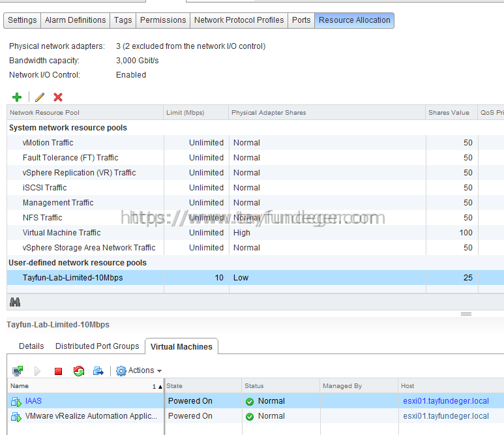Viewport: 504px width, 435px height.
Task: Open the Permissions tab
Action: [163, 20]
